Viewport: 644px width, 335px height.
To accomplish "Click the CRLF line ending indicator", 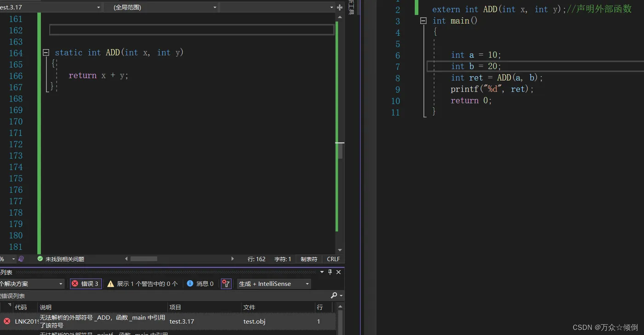I will 333,259.
